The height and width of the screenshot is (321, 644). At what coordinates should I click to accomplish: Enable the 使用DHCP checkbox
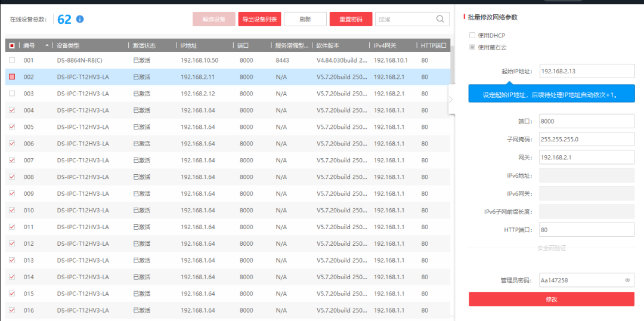tap(472, 35)
